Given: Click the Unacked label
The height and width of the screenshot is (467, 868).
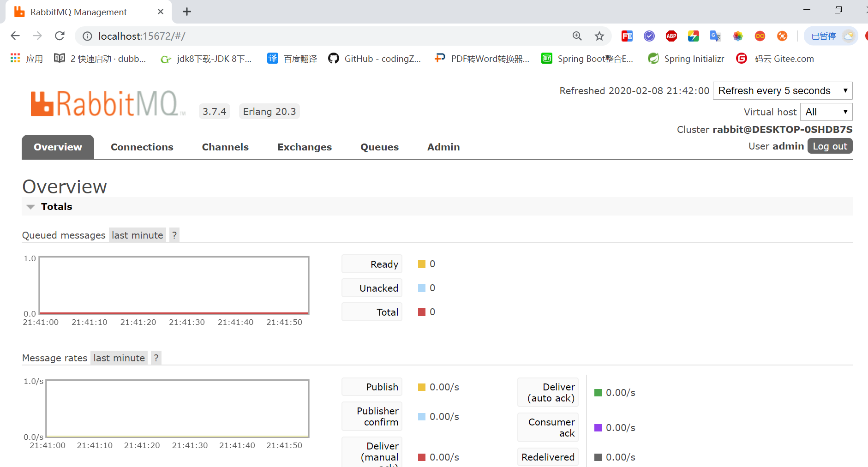Looking at the screenshot, I should pos(372,288).
